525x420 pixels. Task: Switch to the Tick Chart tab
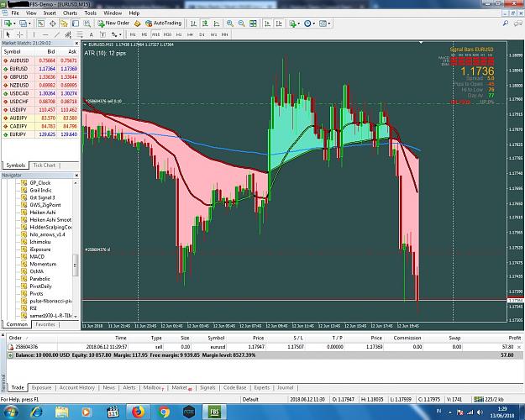coord(44,165)
